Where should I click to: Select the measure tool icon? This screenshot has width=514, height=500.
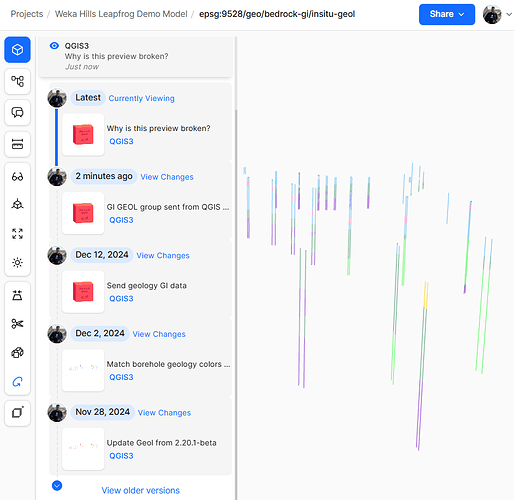click(x=17, y=144)
